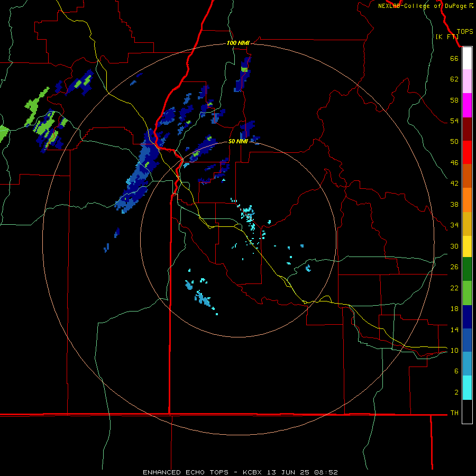Click the "22" legend value
This screenshot has height=476, width=476.
click(x=454, y=288)
